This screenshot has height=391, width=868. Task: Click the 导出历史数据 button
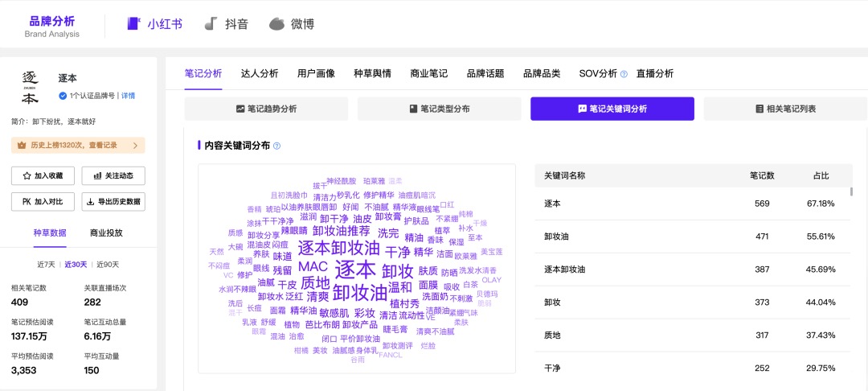(x=113, y=202)
